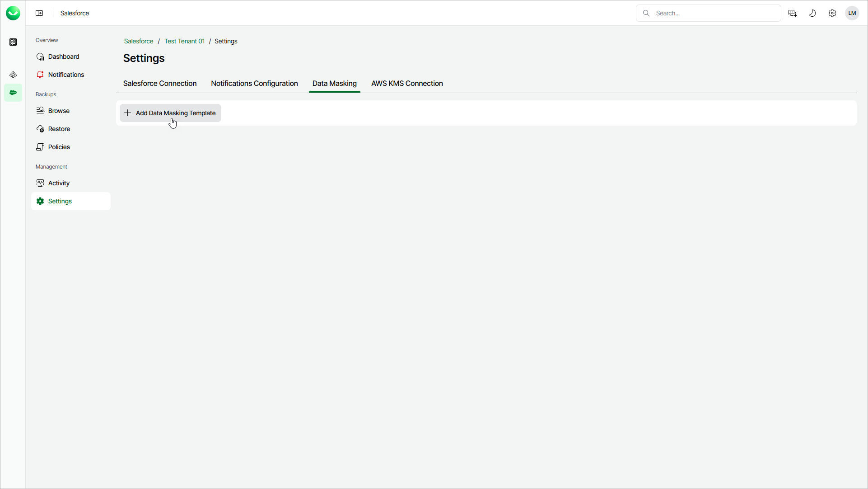The height and width of the screenshot is (489, 868).
Task: Open the LM user avatar menu
Action: pyautogui.click(x=852, y=13)
